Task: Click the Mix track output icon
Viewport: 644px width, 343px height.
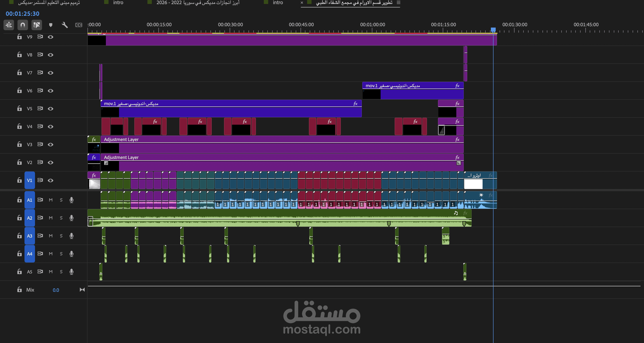Action: tap(82, 290)
